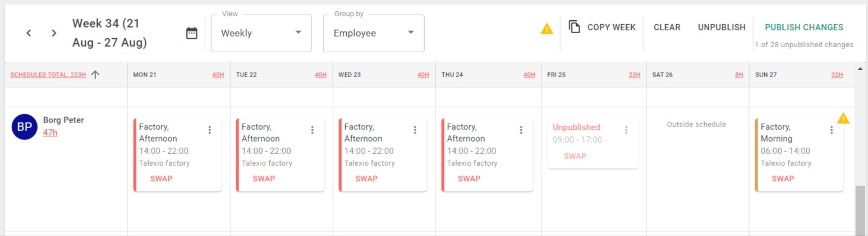The width and height of the screenshot is (868, 236).
Task: Click the vertical scrollbar thumb
Action: point(861,211)
